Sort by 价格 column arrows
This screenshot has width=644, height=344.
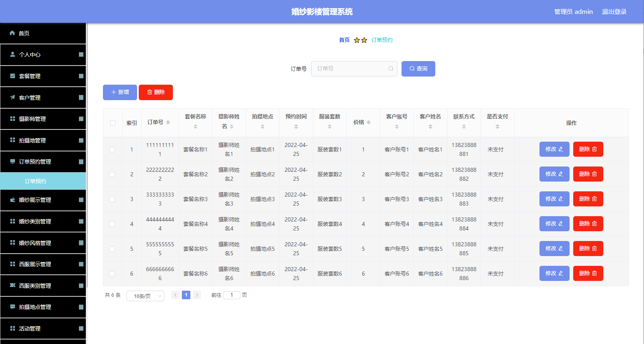tap(369, 122)
